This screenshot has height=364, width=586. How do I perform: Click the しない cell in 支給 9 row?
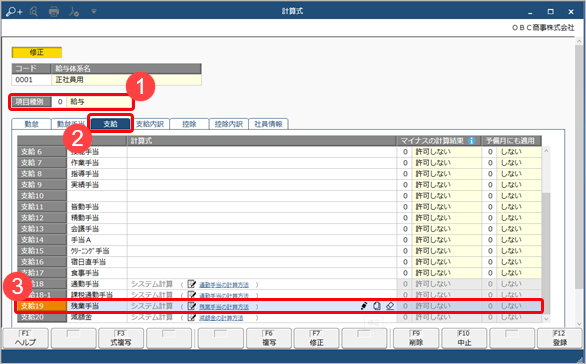(x=519, y=185)
